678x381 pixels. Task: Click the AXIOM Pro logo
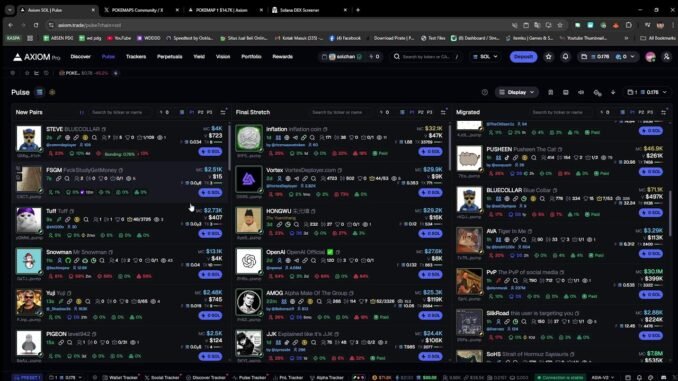(x=36, y=57)
